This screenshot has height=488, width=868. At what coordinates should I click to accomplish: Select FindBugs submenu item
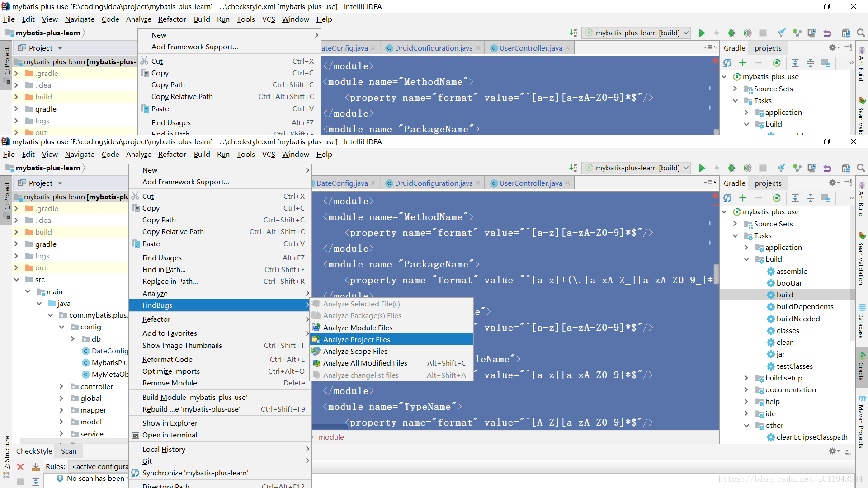[x=157, y=305]
